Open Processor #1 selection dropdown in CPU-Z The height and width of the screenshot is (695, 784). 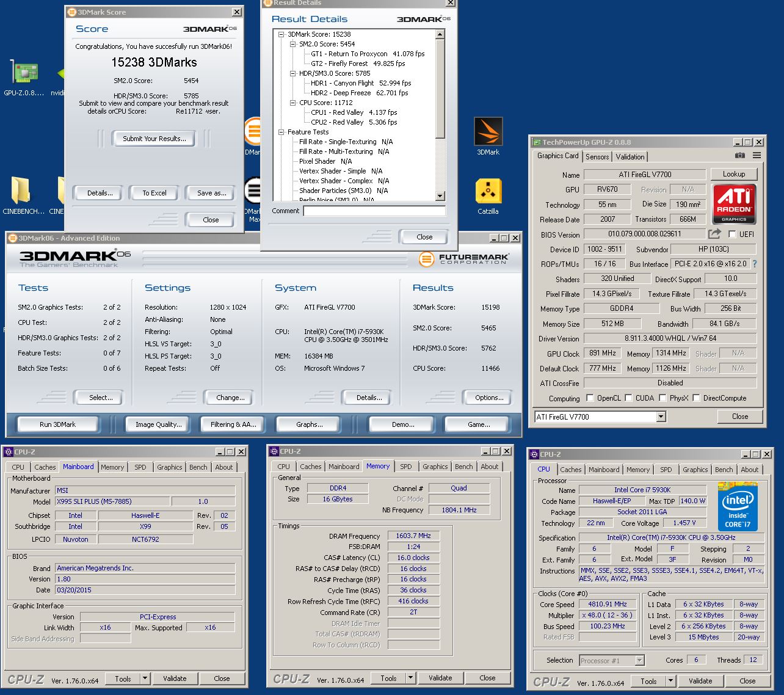[x=640, y=660]
